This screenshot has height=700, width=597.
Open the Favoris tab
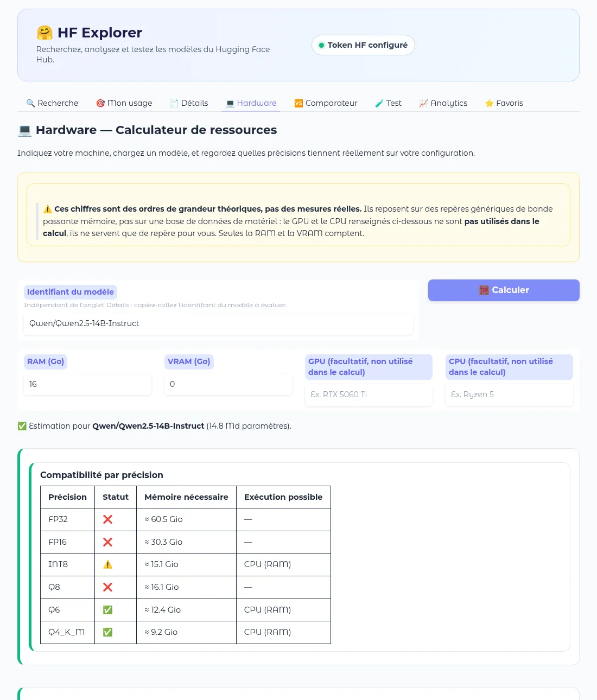tap(504, 103)
